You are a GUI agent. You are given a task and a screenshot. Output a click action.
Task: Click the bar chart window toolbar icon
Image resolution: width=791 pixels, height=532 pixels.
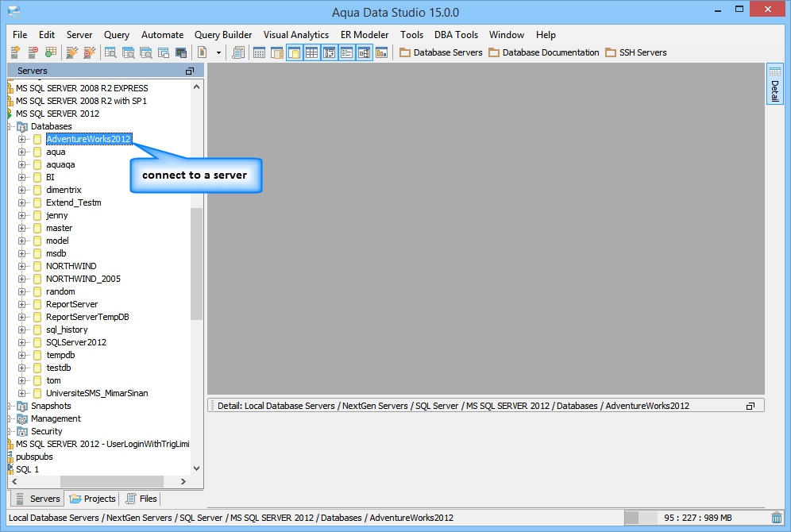(382, 52)
